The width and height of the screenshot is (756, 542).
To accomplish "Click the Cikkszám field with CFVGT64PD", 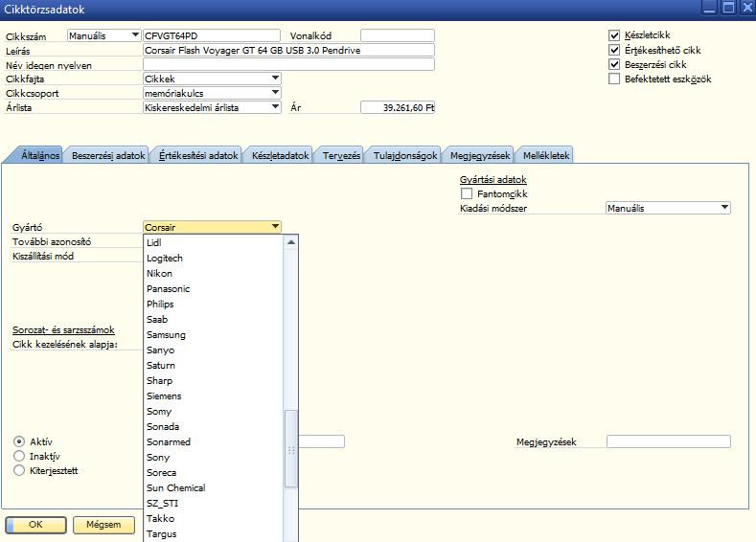I will point(212,35).
